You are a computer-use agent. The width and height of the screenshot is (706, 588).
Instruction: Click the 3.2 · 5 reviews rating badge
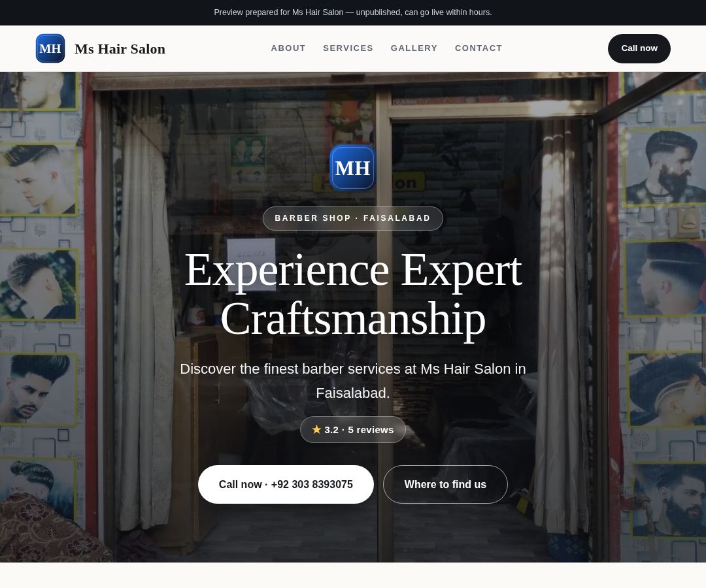point(353,430)
